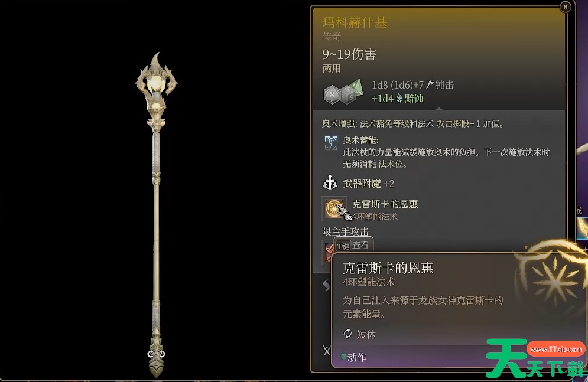
Task: Click the weapon enchantment 武器附魔 icon
Action: click(x=330, y=183)
